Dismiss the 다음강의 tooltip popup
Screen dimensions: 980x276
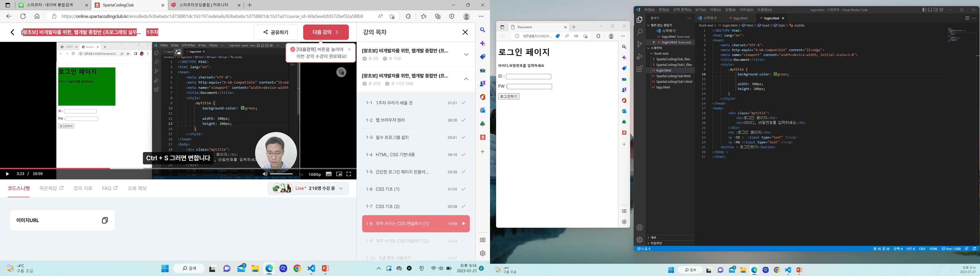349,49
